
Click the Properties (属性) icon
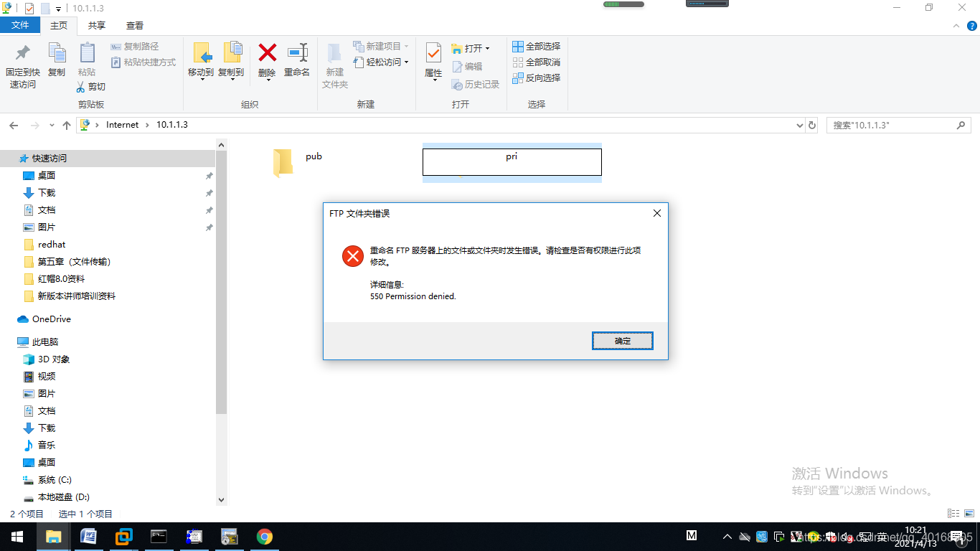click(x=433, y=53)
